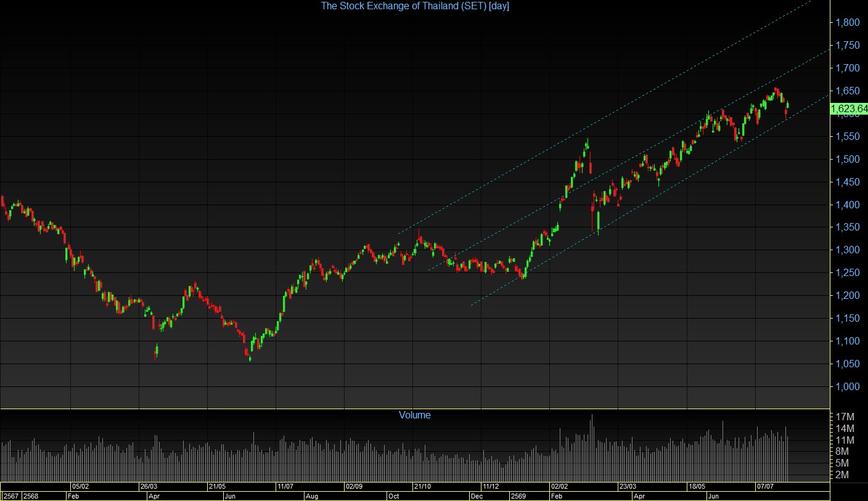Click the 21/05 date label

(218, 487)
